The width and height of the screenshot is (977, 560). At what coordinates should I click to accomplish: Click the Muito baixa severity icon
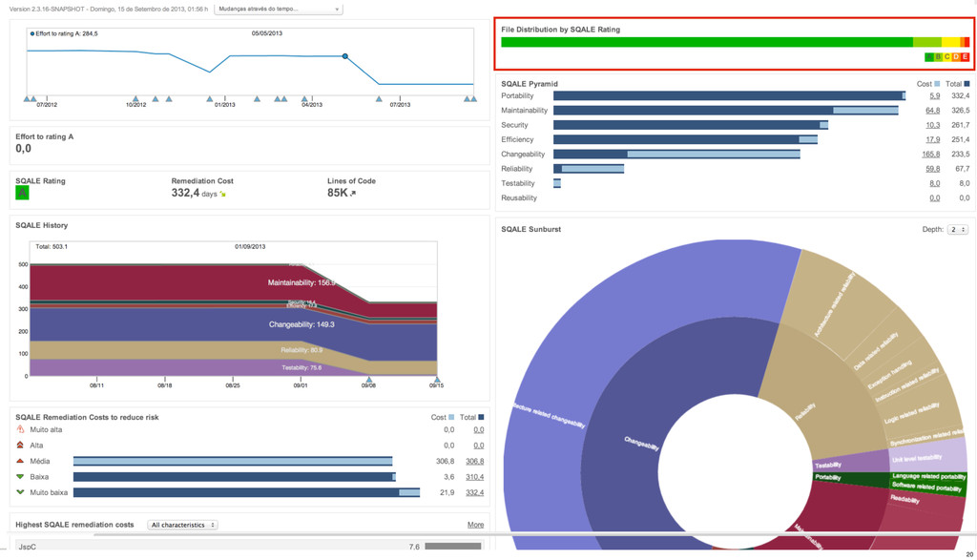coord(20,492)
